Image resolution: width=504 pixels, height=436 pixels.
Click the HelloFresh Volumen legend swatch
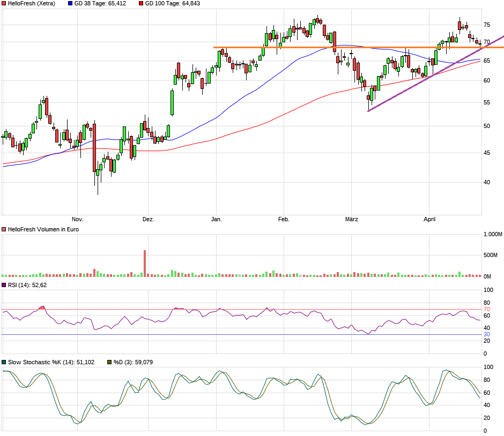(4, 230)
